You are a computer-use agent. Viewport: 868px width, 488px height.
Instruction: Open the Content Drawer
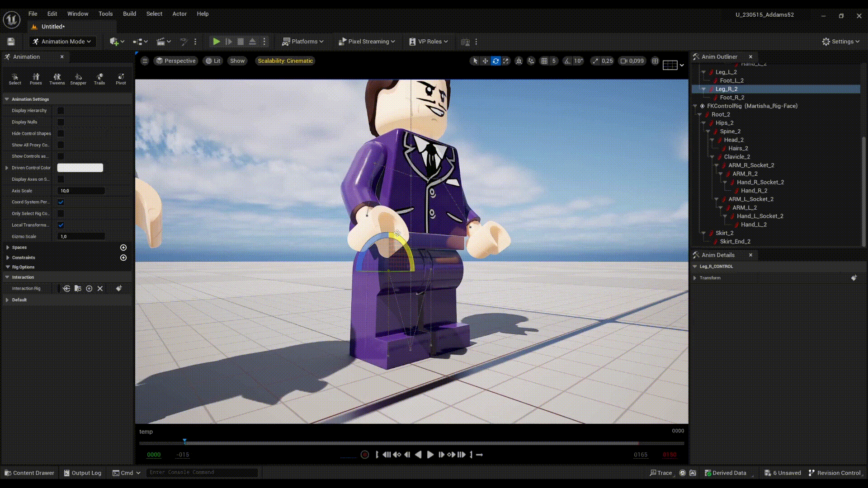coord(29,473)
